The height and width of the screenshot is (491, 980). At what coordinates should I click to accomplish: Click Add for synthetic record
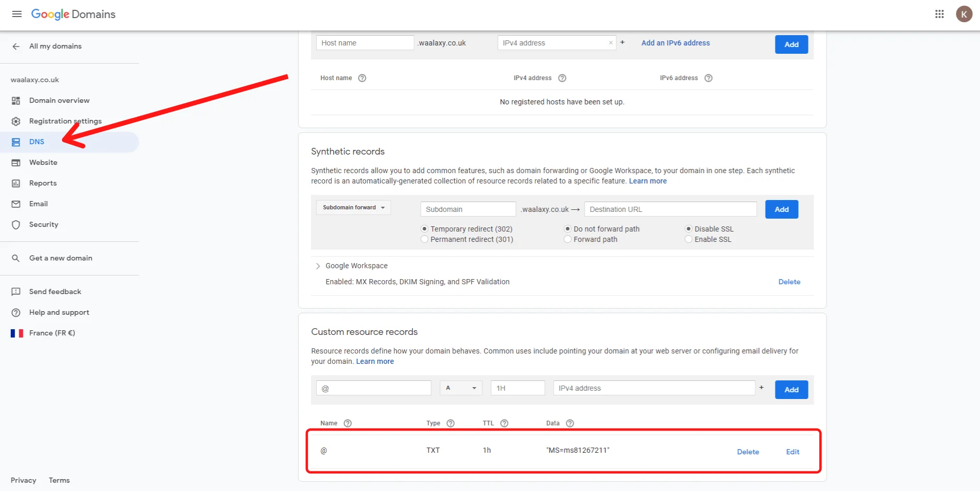(x=782, y=209)
